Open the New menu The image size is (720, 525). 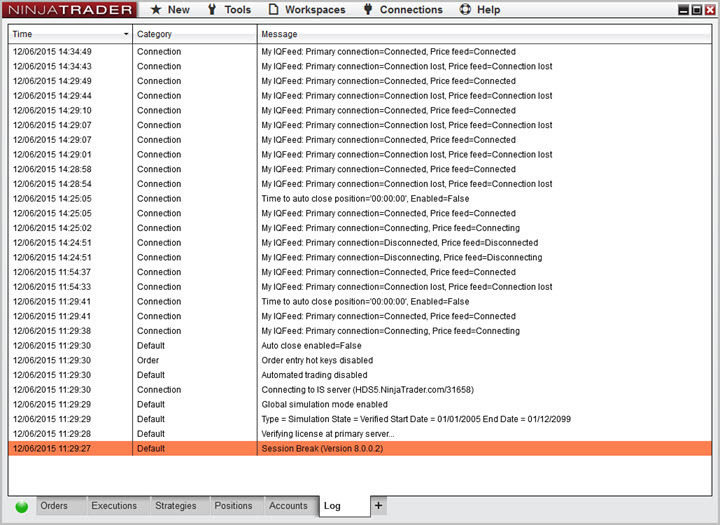click(x=179, y=10)
